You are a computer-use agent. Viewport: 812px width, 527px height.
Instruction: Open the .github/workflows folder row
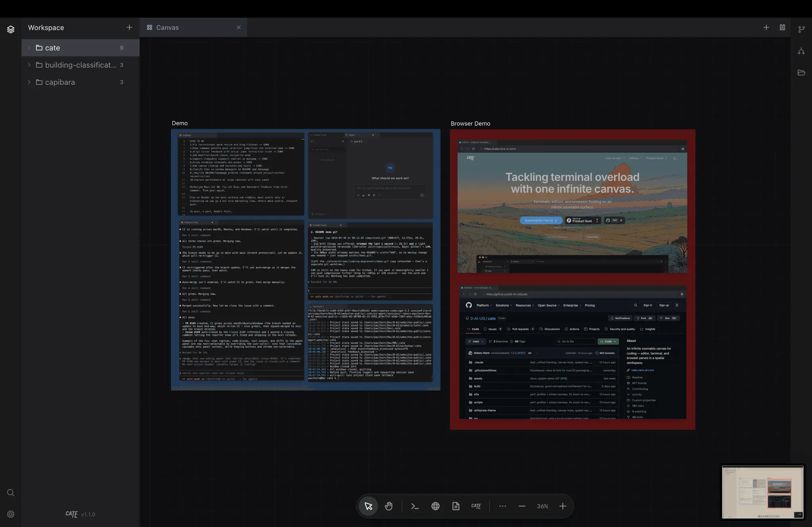pyautogui.click(x=542, y=370)
